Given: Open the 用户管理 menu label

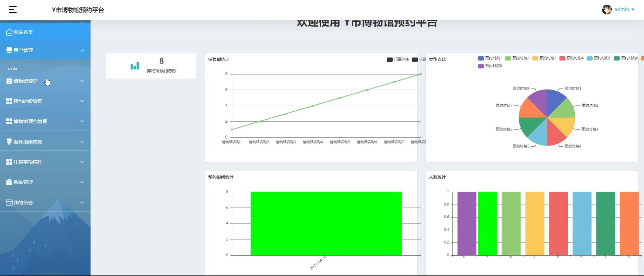Looking at the screenshot, I should [x=23, y=50].
